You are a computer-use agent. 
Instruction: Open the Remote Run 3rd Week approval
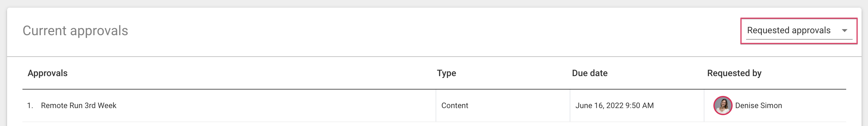(x=79, y=106)
